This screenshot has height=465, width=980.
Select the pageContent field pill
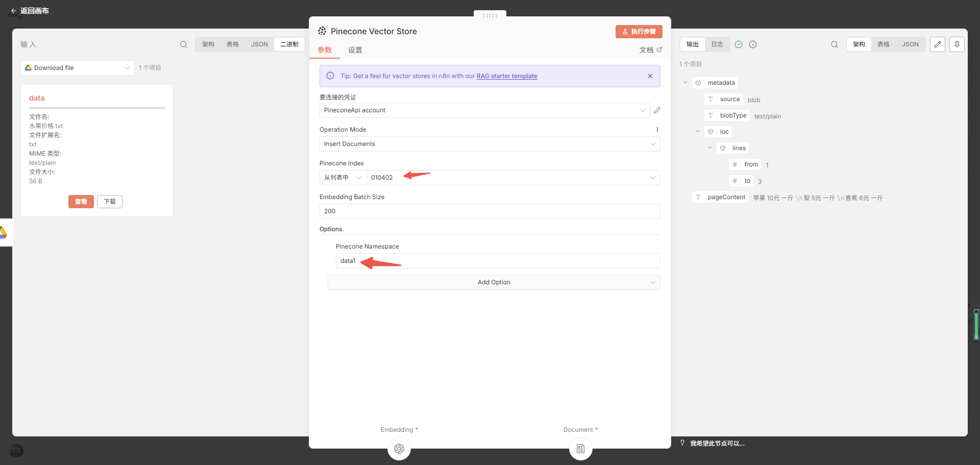(x=720, y=197)
